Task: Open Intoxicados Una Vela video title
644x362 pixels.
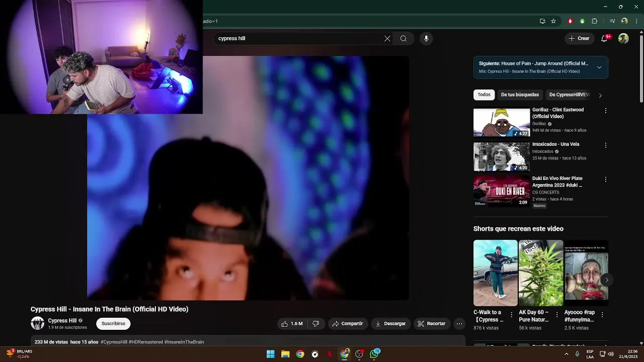Action: pos(555,144)
